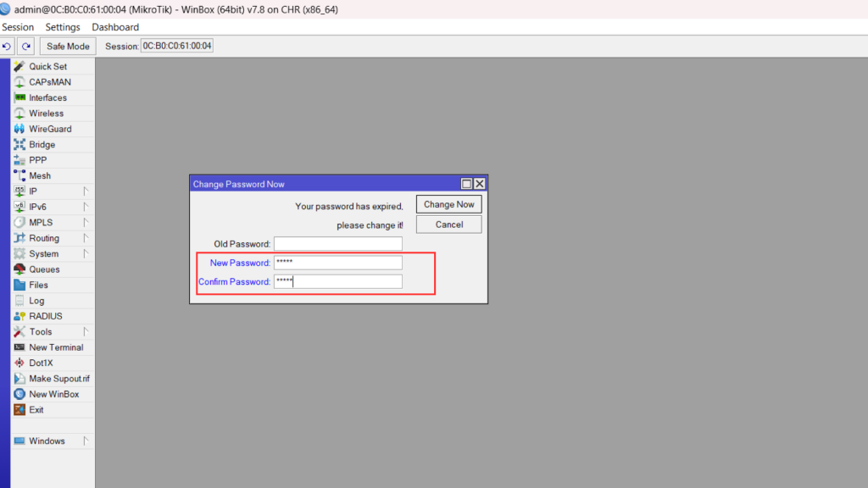
Task: Click the Queues icon
Action: 19,269
